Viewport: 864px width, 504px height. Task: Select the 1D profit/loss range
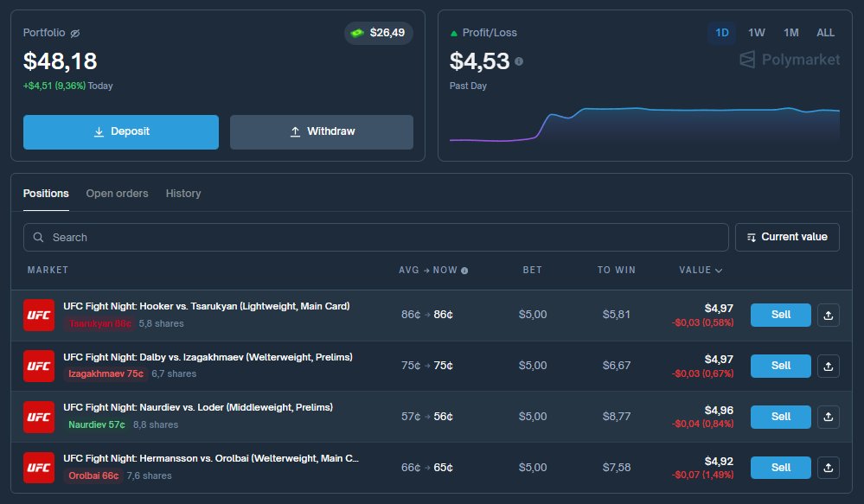click(x=722, y=33)
